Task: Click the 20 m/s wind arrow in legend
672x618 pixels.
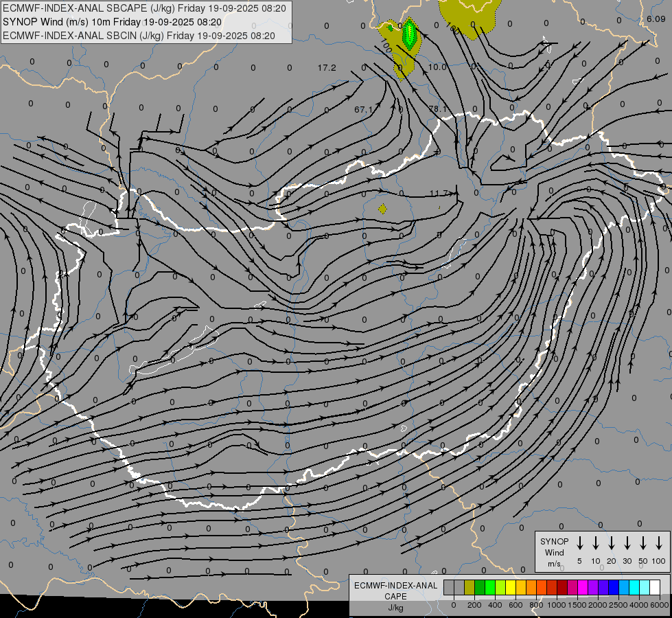Action: tap(612, 543)
